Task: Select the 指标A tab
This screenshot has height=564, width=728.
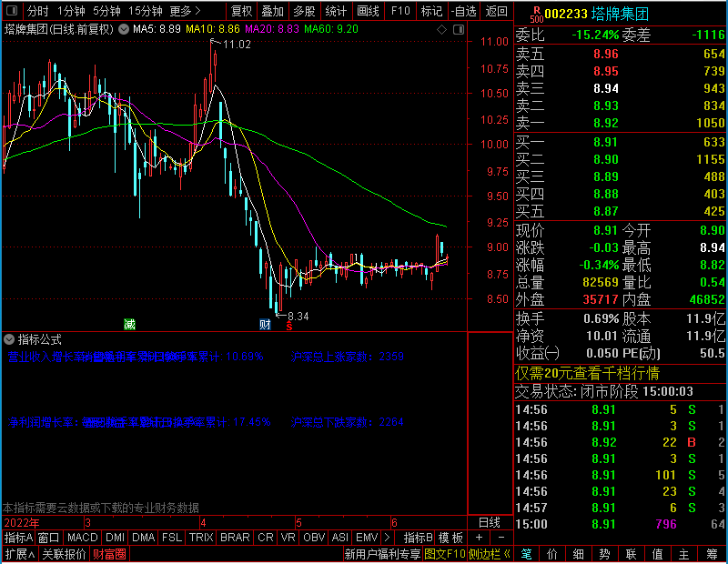Action: point(18,538)
